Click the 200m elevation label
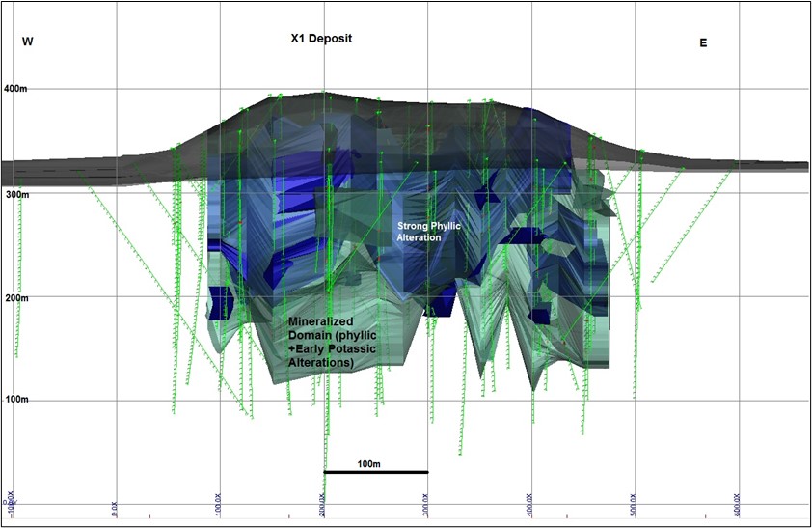Image resolution: width=812 pixels, height=528 pixels. [x=17, y=298]
